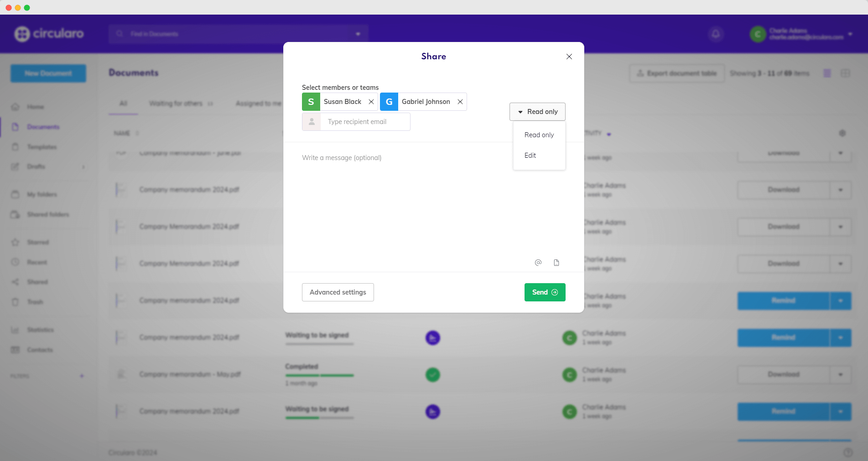Image resolution: width=868 pixels, height=461 pixels.
Task: Select Read only option in list
Action: pos(539,135)
